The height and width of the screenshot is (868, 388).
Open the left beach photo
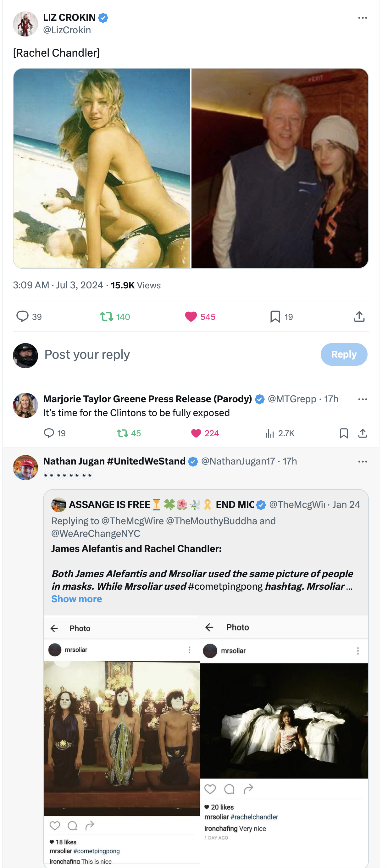[x=102, y=168]
